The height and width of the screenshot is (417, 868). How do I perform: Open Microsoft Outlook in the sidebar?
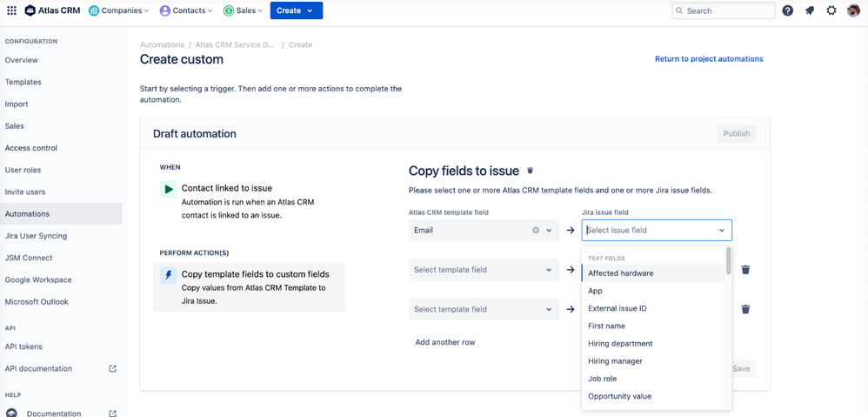coord(61,302)
